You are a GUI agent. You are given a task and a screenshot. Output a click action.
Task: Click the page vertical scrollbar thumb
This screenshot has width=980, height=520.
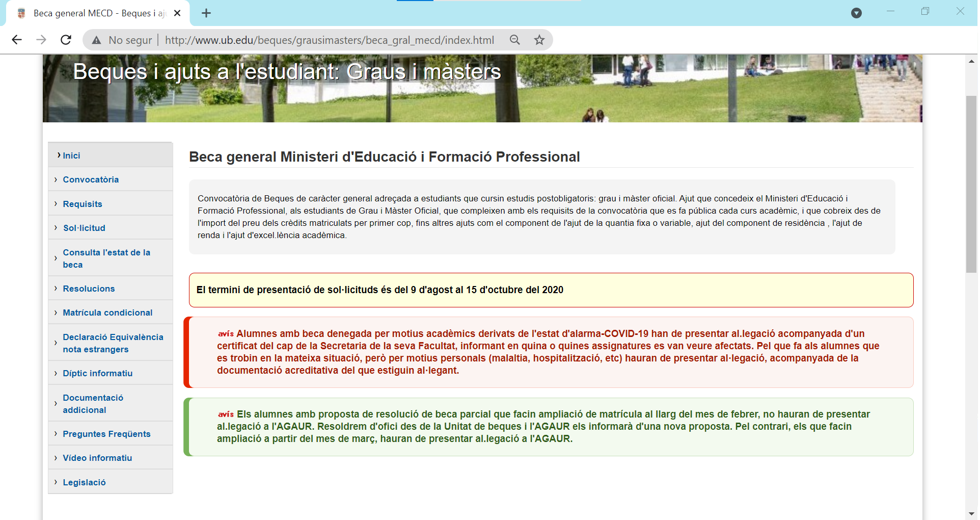tap(971, 184)
